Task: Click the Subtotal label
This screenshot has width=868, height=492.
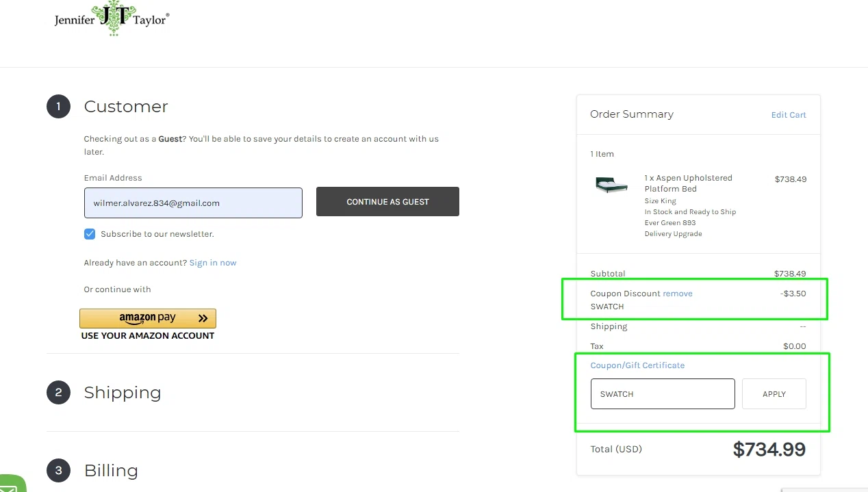Action: click(x=608, y=274)
